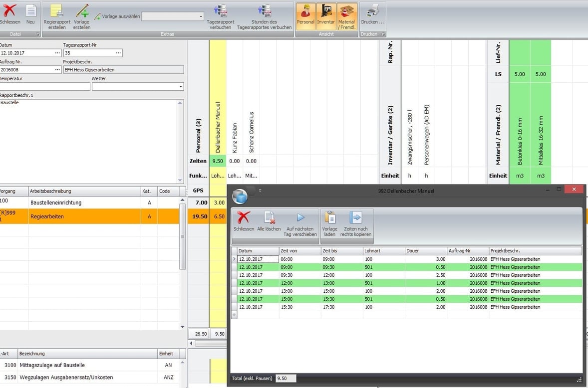Select time row 15:30 to 17:30
Screen dimensions: 588x388
point(409,307)
